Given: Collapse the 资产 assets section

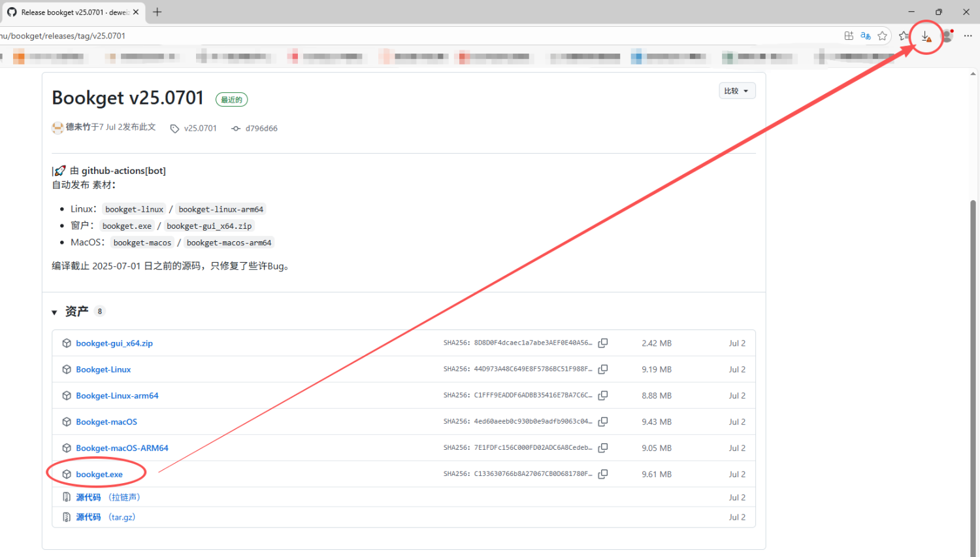Looking at the screenshot, I should tap(55, 312).
